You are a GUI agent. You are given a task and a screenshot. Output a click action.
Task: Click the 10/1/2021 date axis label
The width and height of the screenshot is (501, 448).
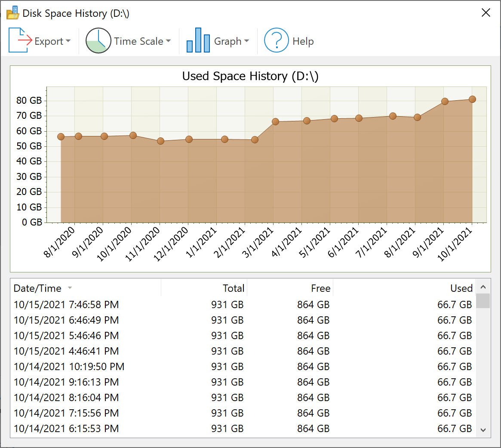pyautogui.click(x=455, y=244)
